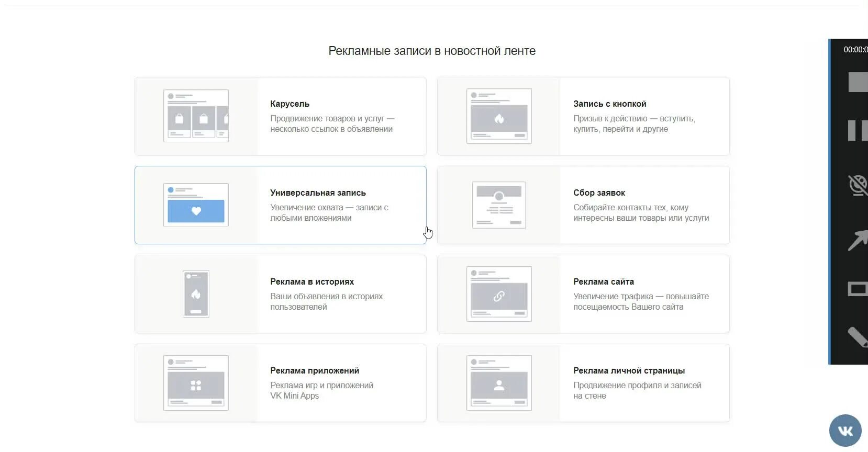Screen dimensions: 868x452
Task: Choose the Реклама сайта ad card
Action: click(x=583, y=294)
